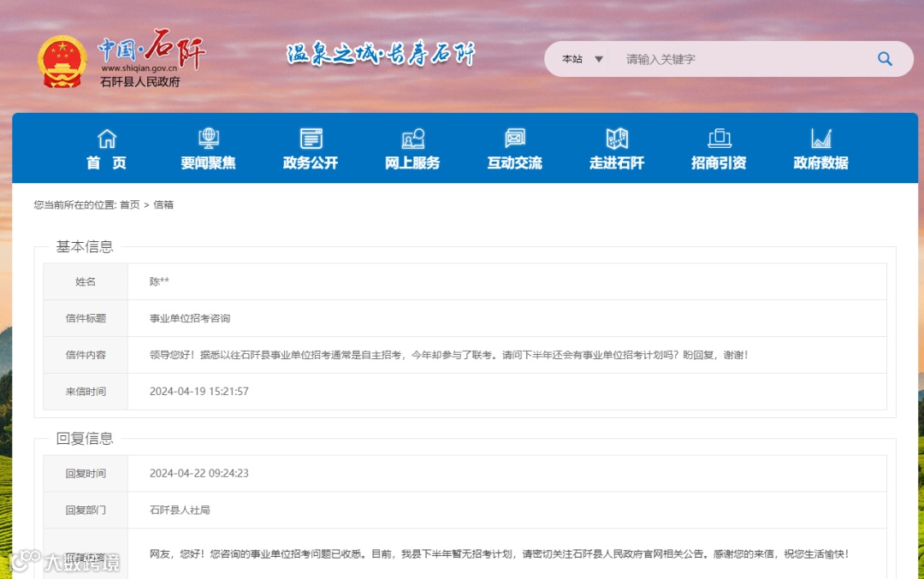Click the 信件内容 row label
This screenshot has height=579, width=924.
[x=86, y=355]
